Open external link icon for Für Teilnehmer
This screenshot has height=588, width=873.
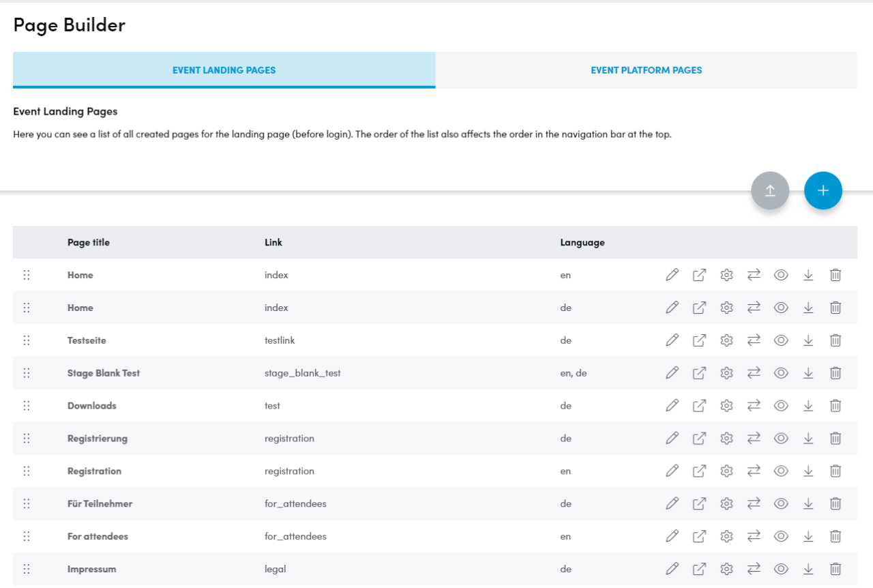pyautogui.click(x=699, y=504)
